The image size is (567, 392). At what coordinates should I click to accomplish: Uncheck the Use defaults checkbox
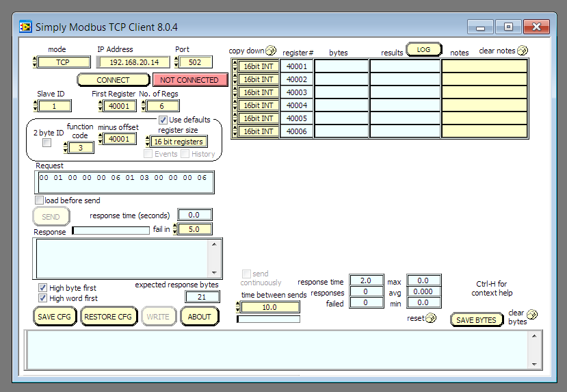[x=163, y=120]
